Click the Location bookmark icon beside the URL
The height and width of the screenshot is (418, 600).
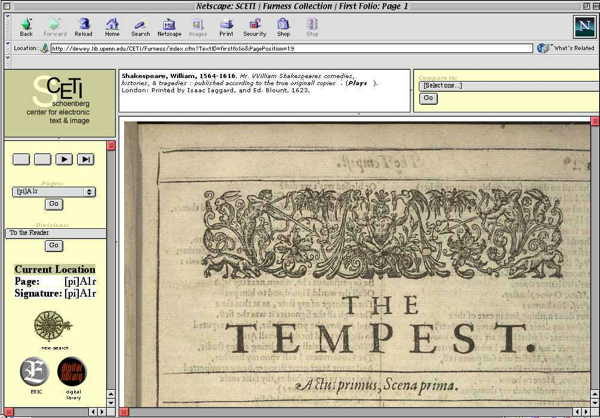click(x=44, y=48)
